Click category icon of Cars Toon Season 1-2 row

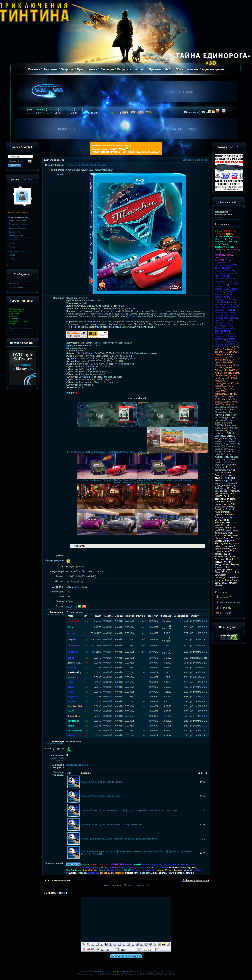tap(73, 853)
